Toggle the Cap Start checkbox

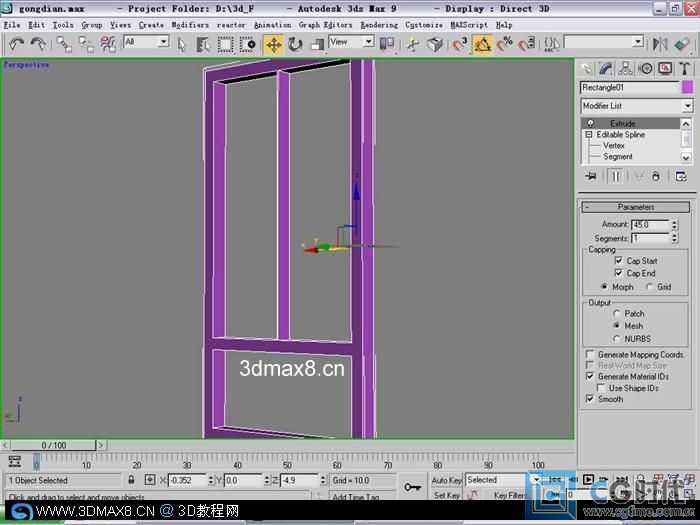[x=618, y=260]
